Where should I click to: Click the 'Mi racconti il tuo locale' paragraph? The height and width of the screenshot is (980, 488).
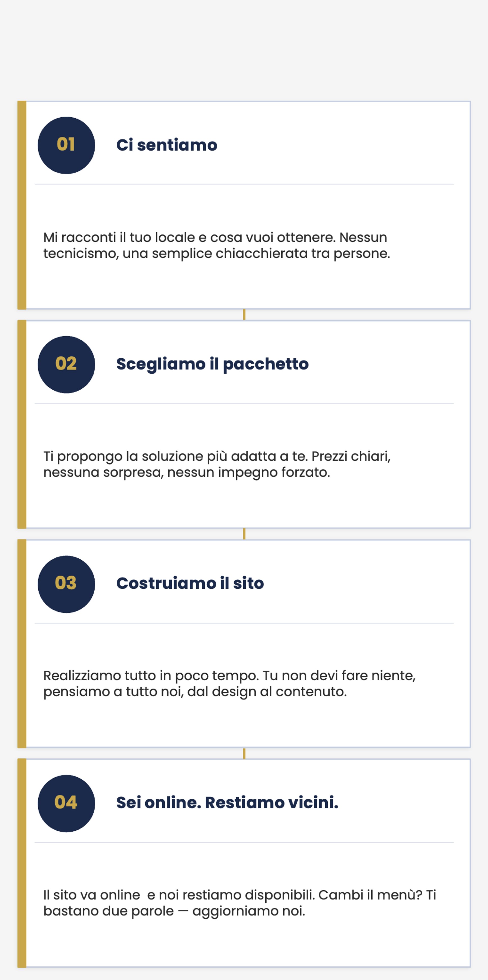[x=216, y=245]
